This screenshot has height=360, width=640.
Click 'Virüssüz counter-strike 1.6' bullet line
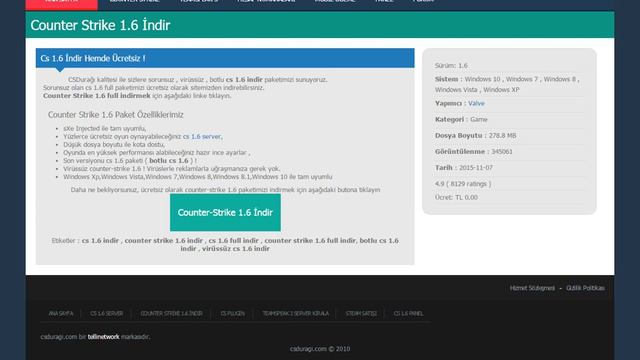(172, 169)
